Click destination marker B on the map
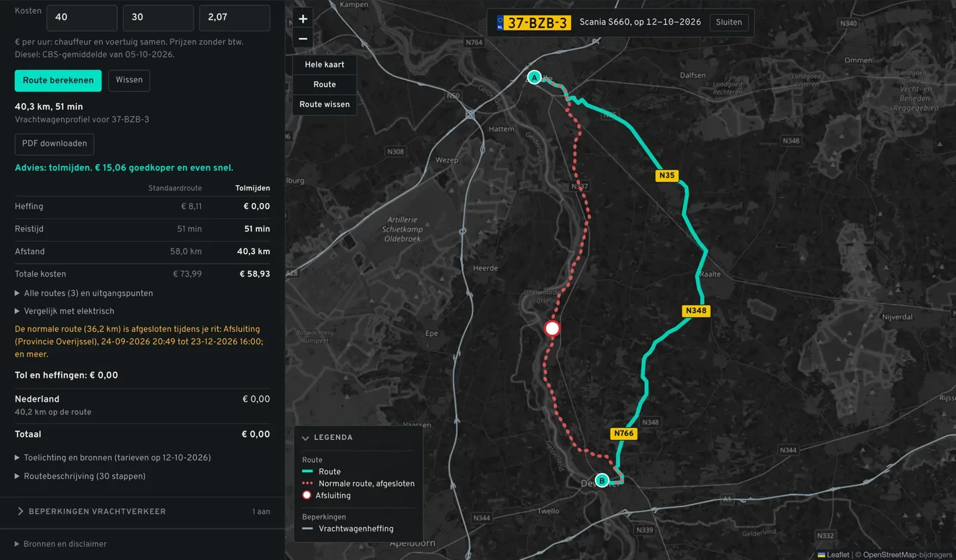Image resolution: width=956 pixels, height=560 pixels. (602, 481)
